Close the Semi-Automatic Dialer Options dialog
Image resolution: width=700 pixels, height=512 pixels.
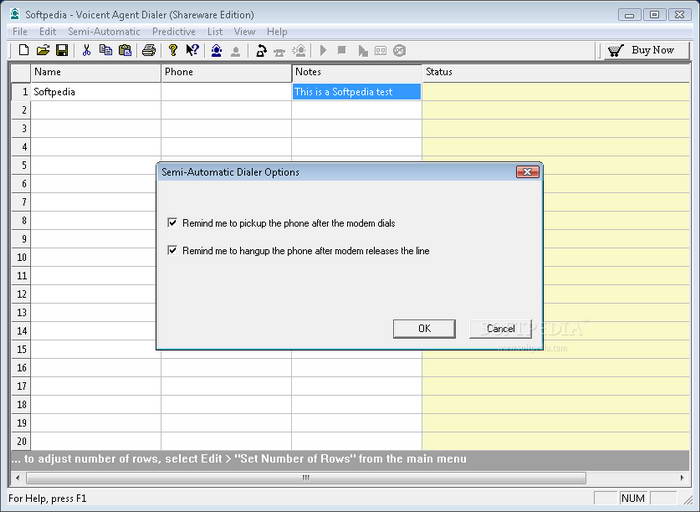coord(527,172)
